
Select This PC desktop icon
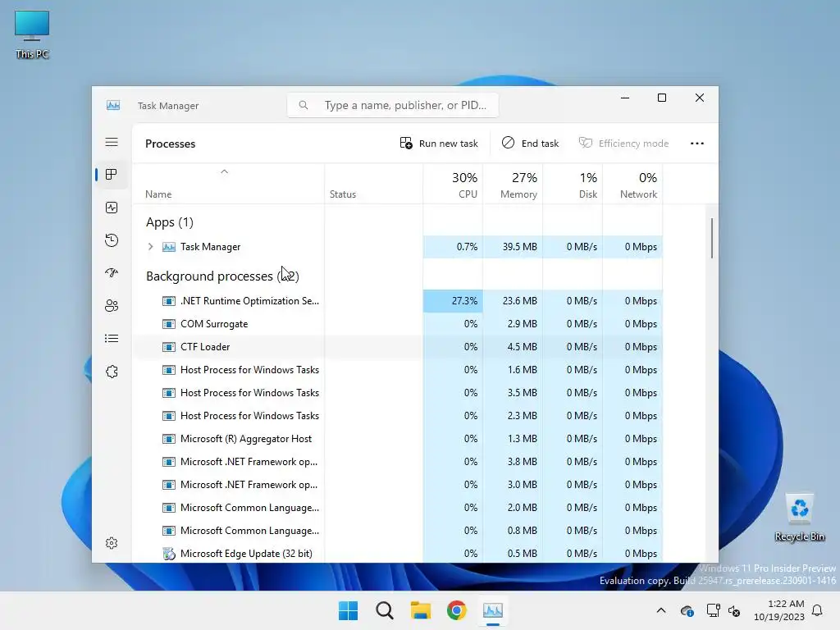pos(32,34)
